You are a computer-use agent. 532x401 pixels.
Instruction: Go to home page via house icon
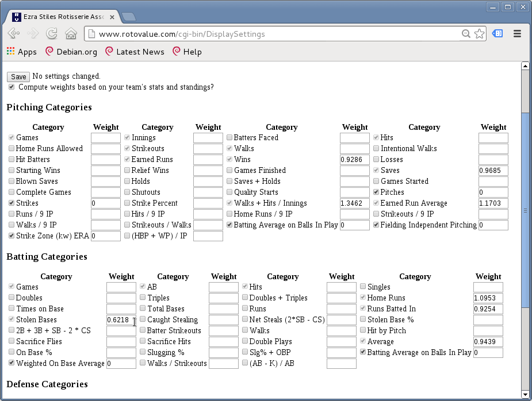tap(71, 33)
